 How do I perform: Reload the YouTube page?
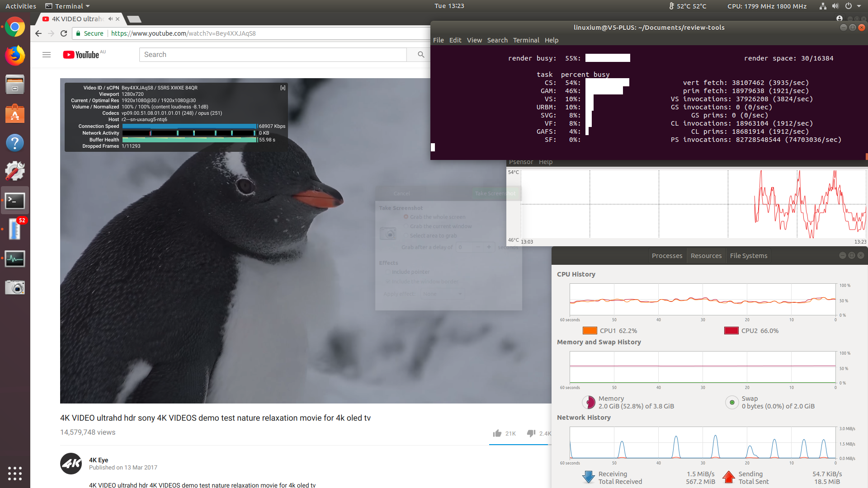pos(64,33)
